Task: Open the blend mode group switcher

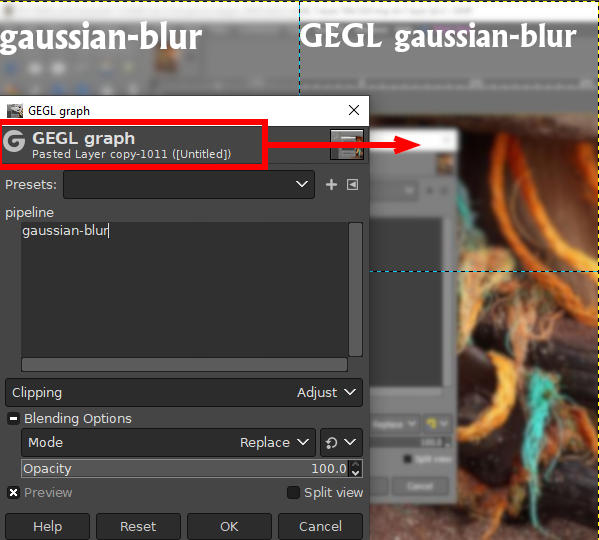Action: click(341, 443)
